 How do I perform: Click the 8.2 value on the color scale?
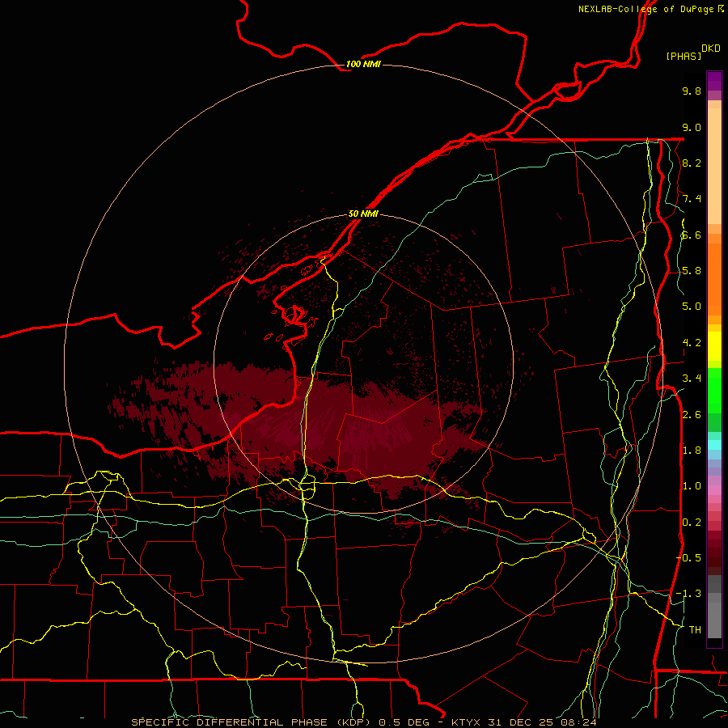692,163
